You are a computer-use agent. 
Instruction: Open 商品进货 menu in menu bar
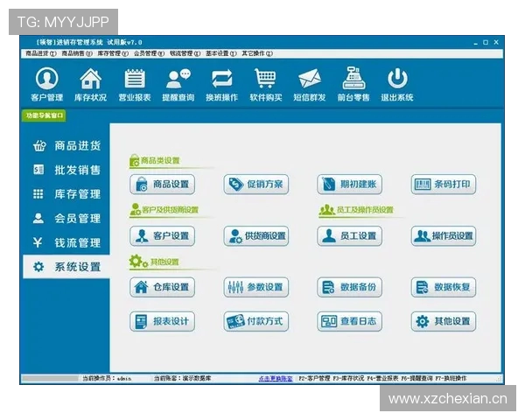[x=41, y=53]
